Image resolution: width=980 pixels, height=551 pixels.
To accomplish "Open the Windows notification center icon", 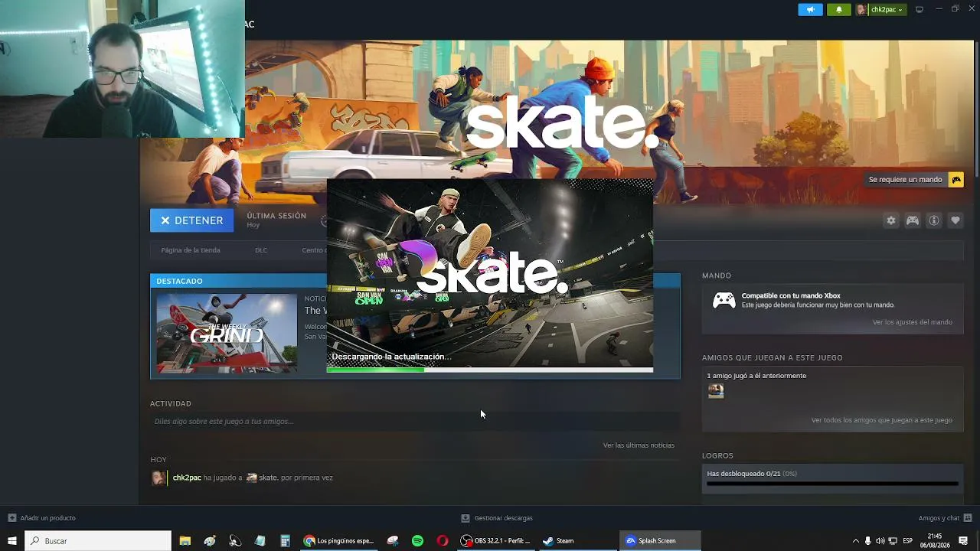I will (x=963, y=541).
